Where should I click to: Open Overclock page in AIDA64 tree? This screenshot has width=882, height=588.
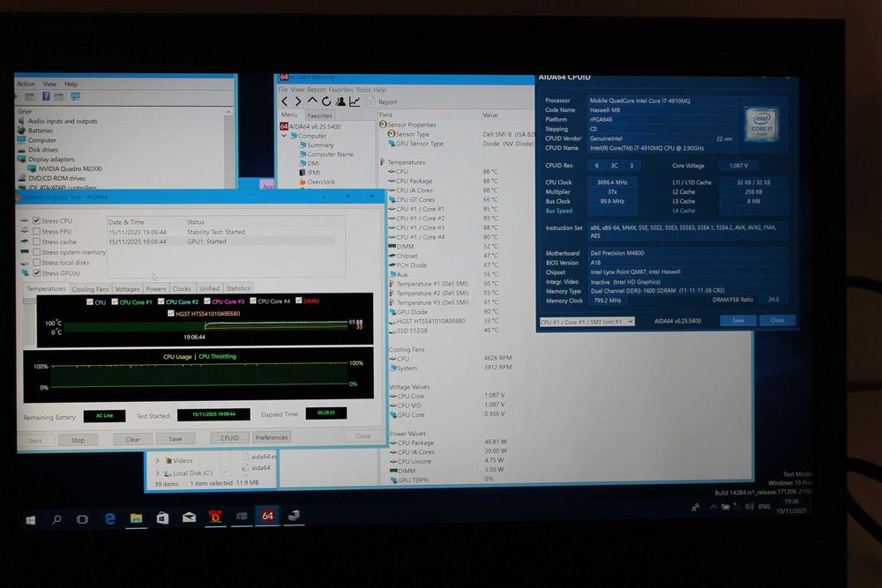[x=321, y=182]
